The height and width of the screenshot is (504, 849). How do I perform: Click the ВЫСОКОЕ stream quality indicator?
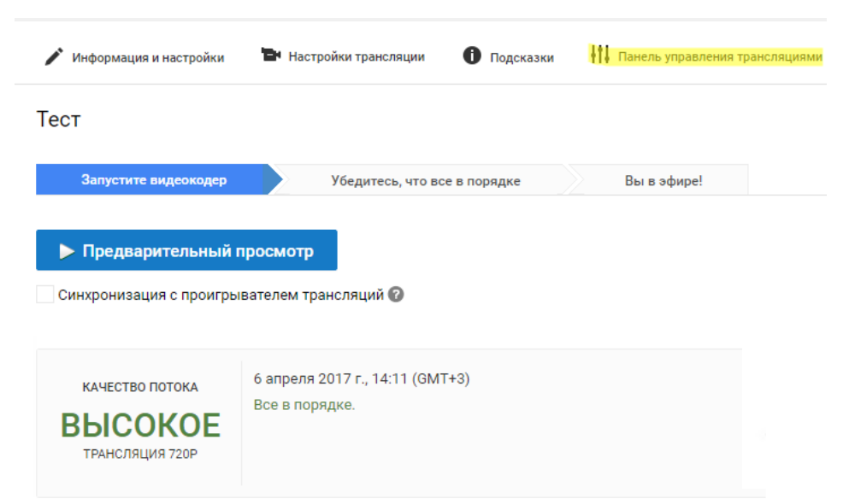(140, 425)
